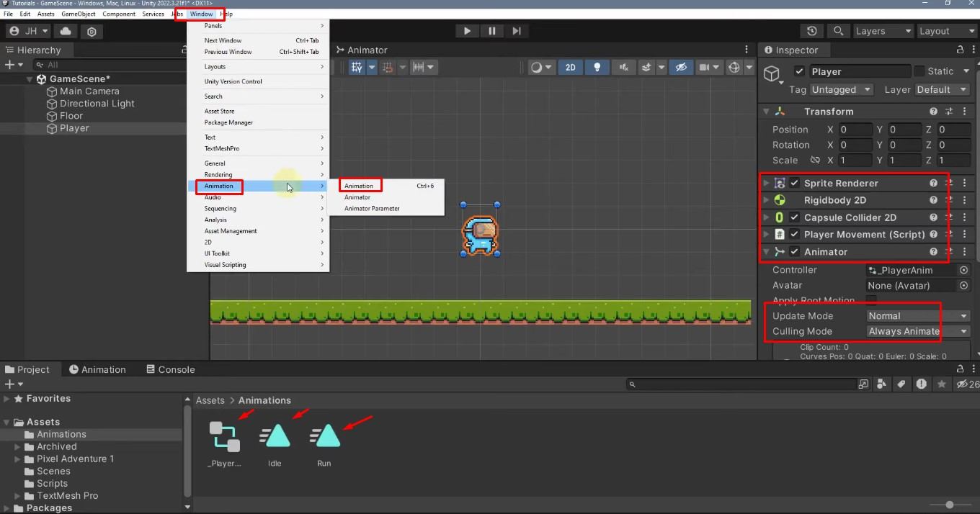
Task: Select Main Camera in Hierarchy
Action: pos(89,91)
